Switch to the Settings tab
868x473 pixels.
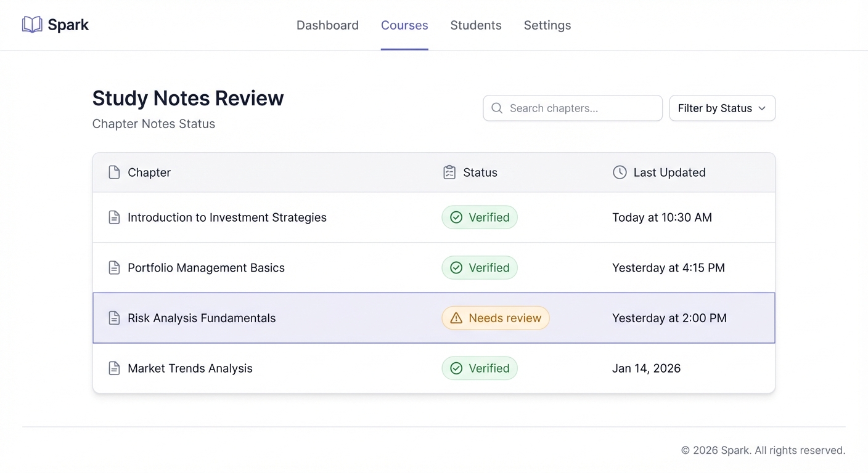547,25
